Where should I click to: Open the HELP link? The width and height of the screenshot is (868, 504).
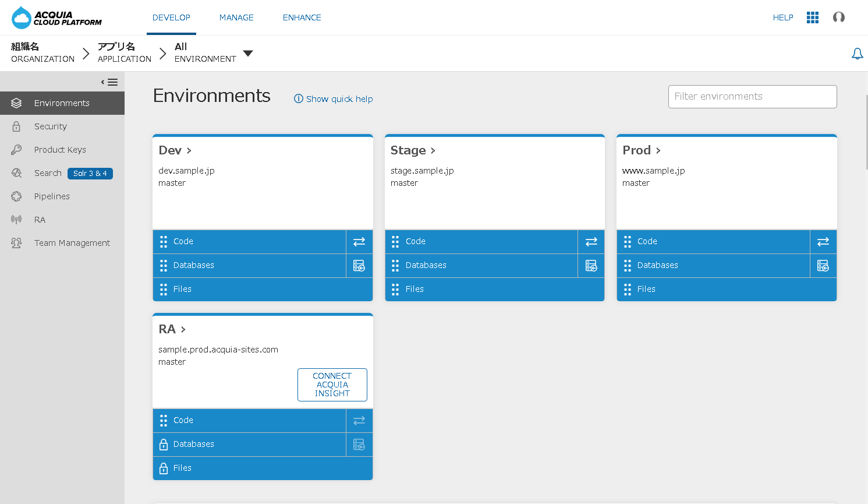click(783, 17)
